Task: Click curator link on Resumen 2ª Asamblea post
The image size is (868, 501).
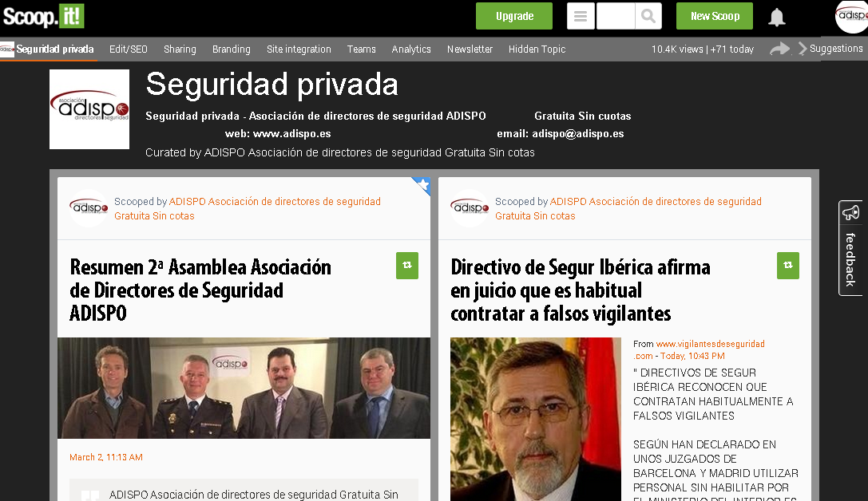Action: 248,208
